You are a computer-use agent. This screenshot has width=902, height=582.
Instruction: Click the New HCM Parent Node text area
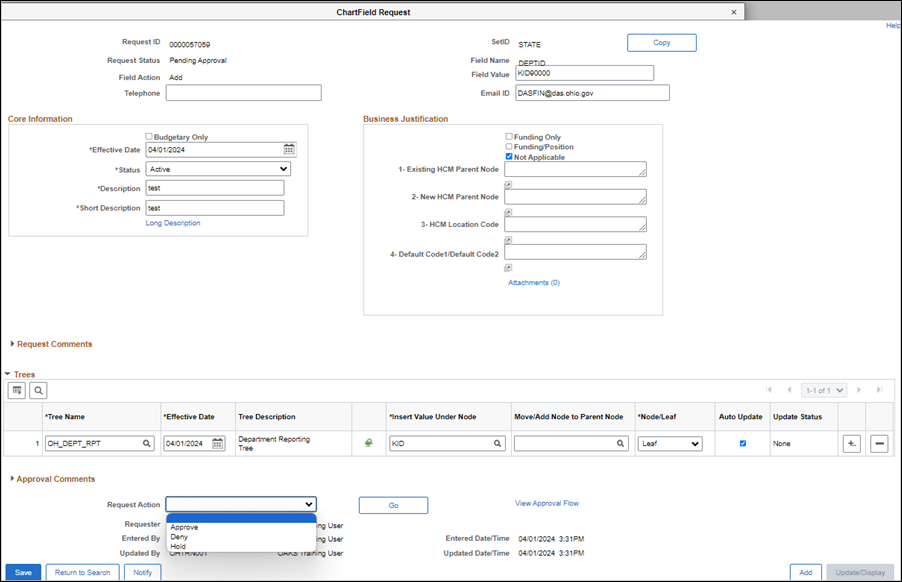pyautogui.click(x=575, y=197)
